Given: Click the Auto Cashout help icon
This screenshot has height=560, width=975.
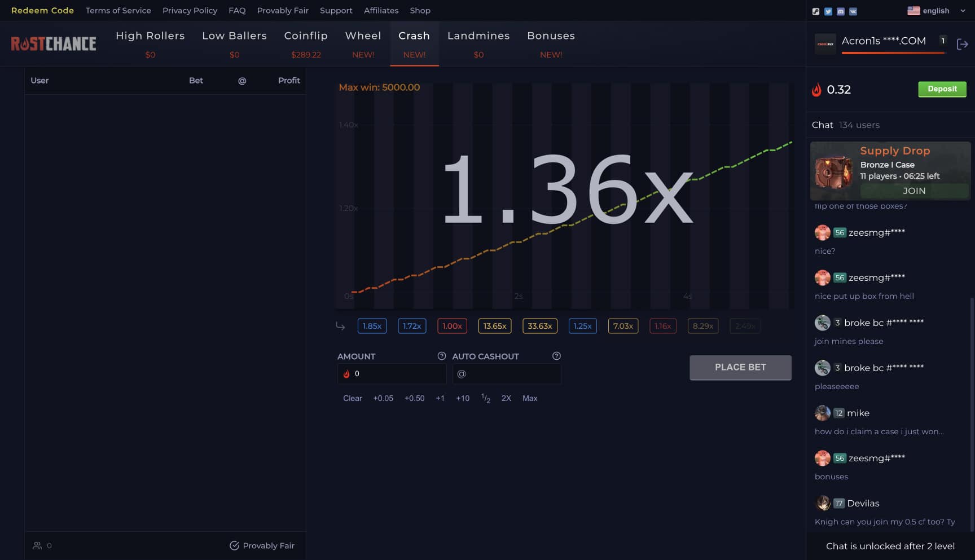Looking at the screenshot, I should pos(556,356).
